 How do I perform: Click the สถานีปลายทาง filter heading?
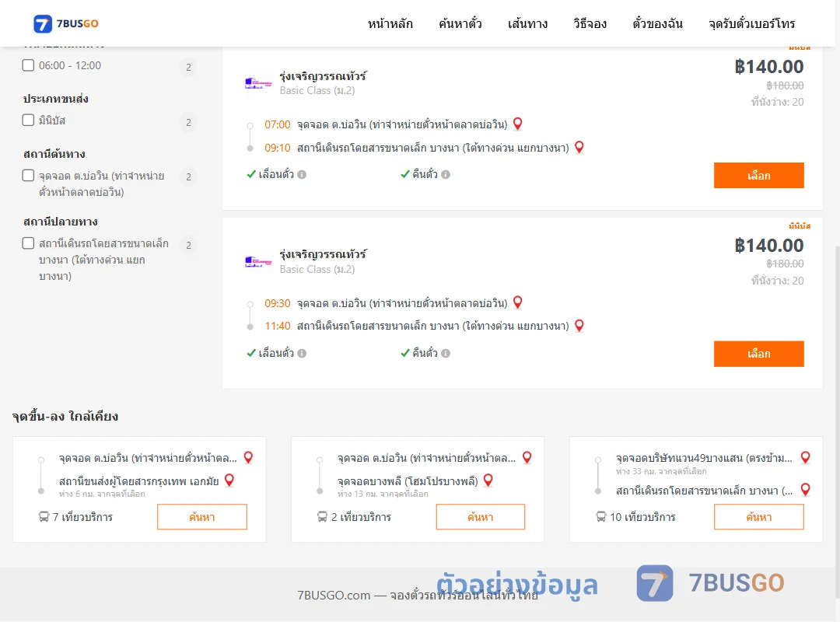(x=60, y=222)
